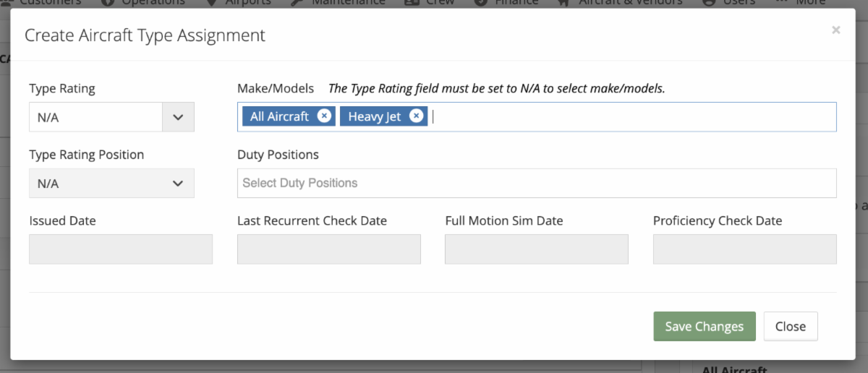
Task: Select the Full Motion Sim Date field
Action: tap(537, 249)
